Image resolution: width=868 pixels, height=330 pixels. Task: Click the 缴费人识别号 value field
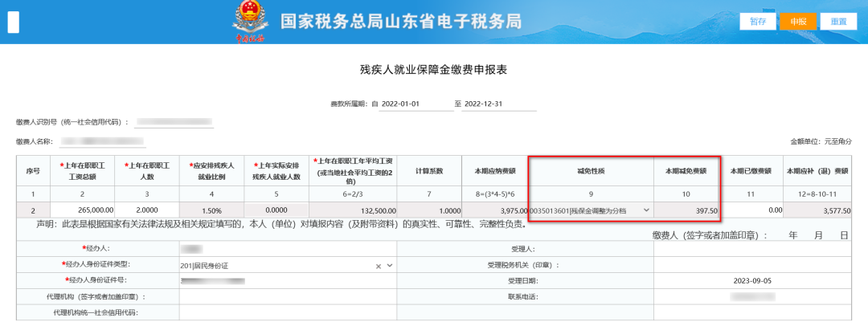click(174, 121)
